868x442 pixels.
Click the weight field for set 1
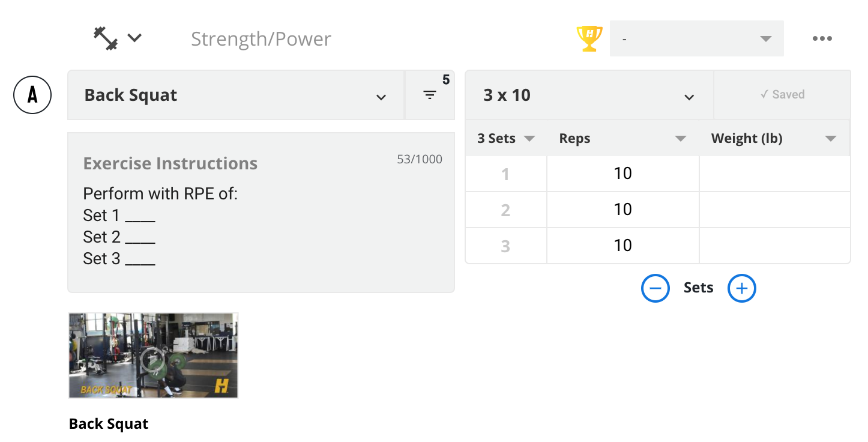click(x=775, y=174)
